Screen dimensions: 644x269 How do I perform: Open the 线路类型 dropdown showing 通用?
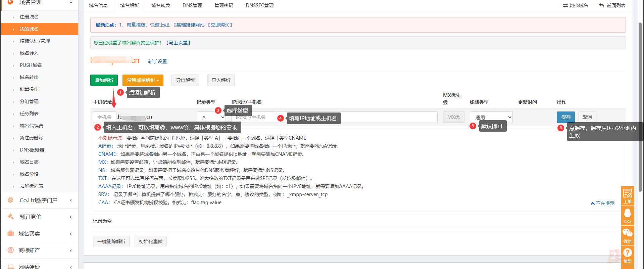[x=491, y=117]
